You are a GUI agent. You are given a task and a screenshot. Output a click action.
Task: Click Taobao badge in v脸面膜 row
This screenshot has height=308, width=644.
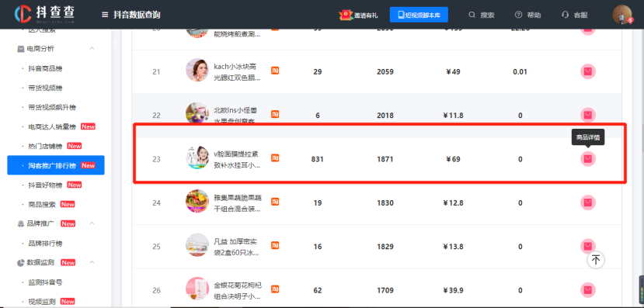coord(275,158)
